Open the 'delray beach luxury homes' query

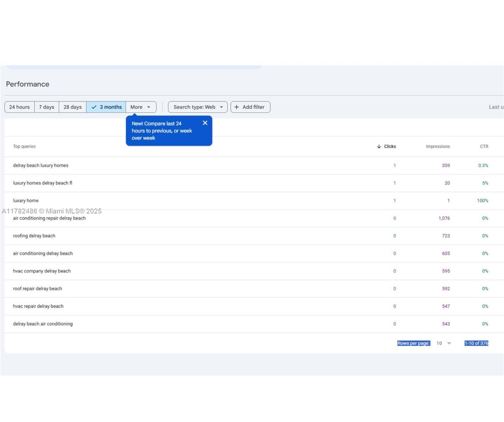[x=40, y=166]
